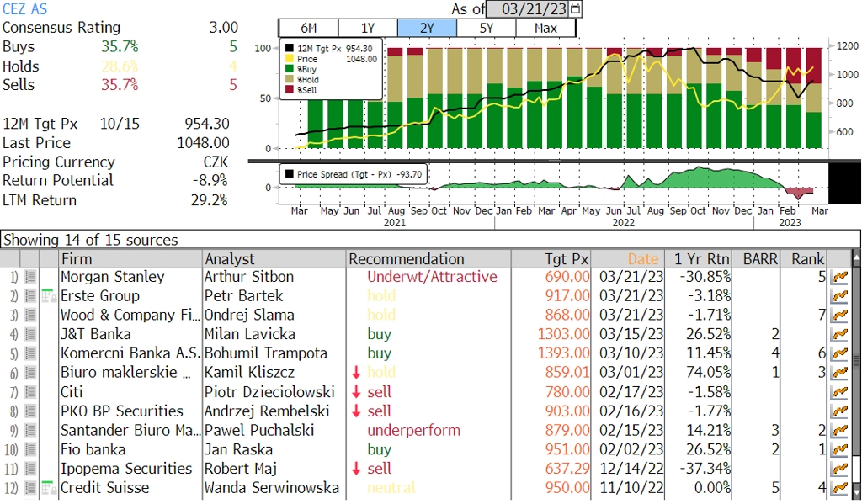This screenshot has width=862, height=504.
Task: Open the report icon for Santander Biuro row
Action: [30, 430]
